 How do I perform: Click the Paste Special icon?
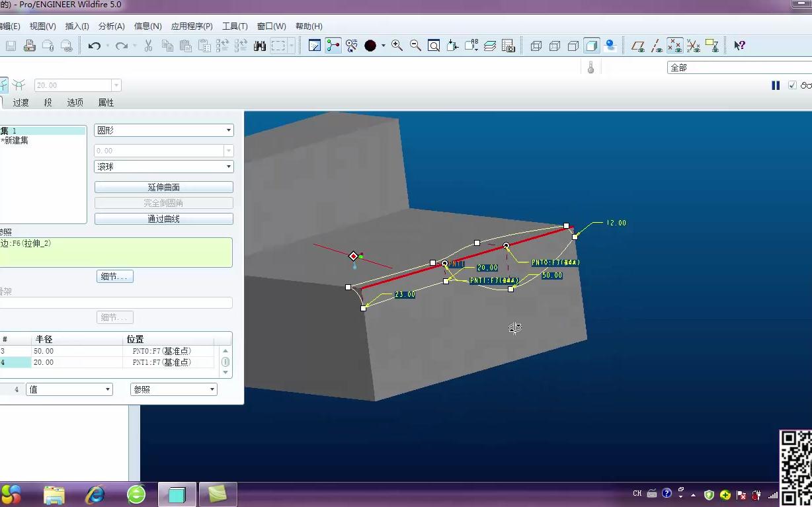pyautogui.click(x=204, y=46)
